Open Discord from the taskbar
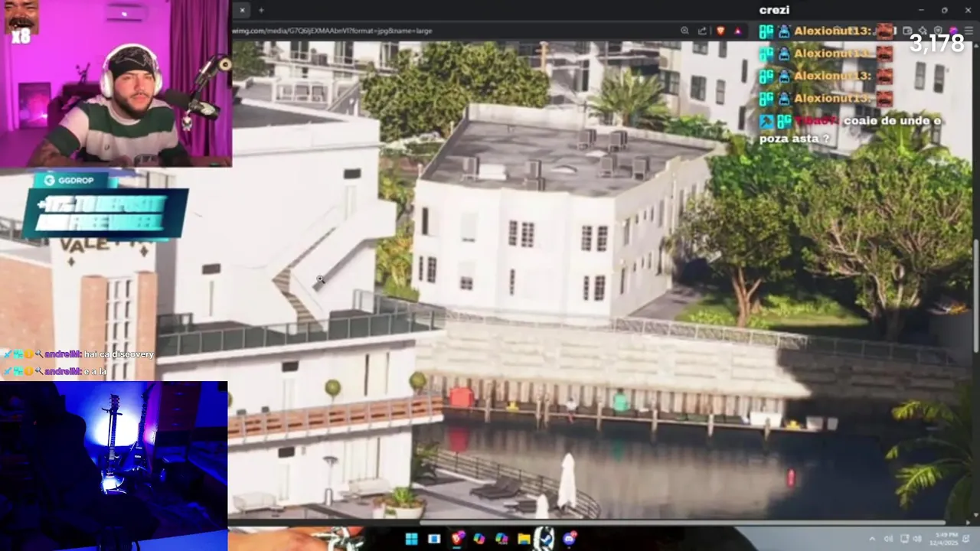This screenshot has width=980, height=551. pyautogui.click(x=570, y=539)
